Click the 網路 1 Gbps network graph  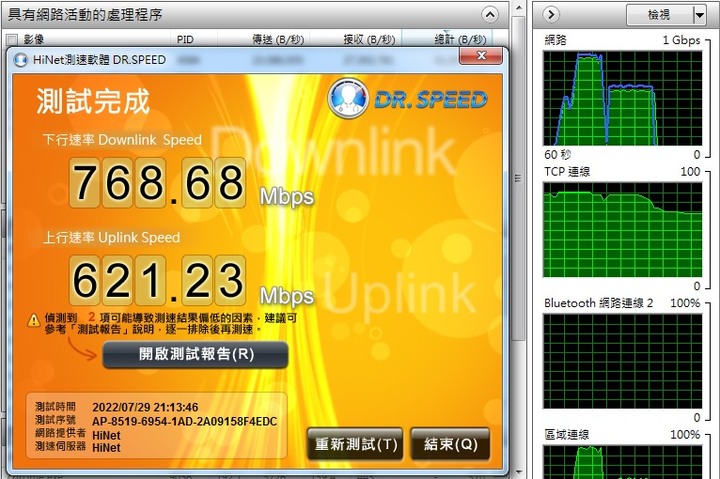tap(623, 98)
